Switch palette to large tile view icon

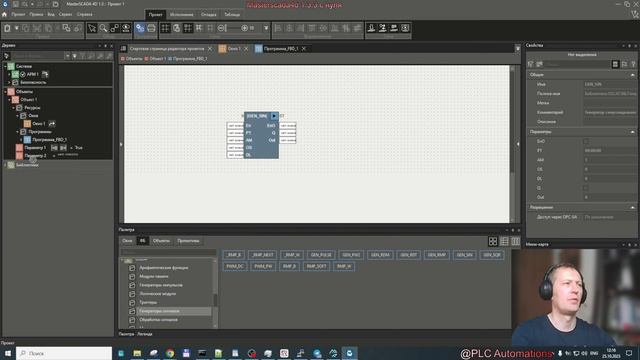click(493, 241)
